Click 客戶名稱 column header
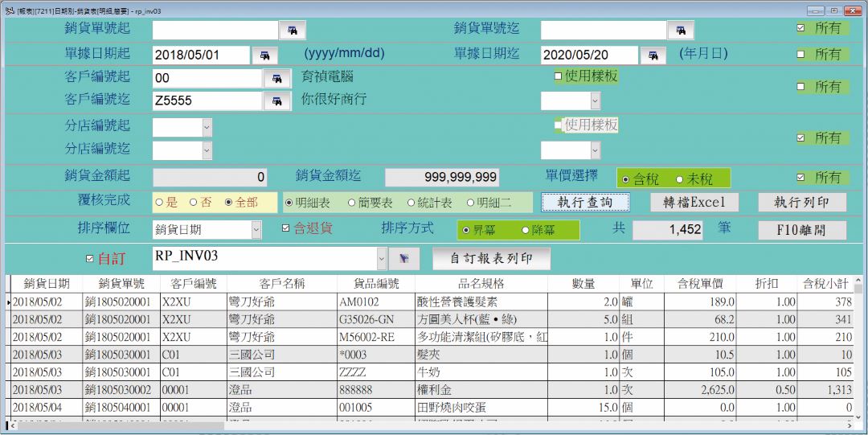868x435 pixels. [282, 284]
